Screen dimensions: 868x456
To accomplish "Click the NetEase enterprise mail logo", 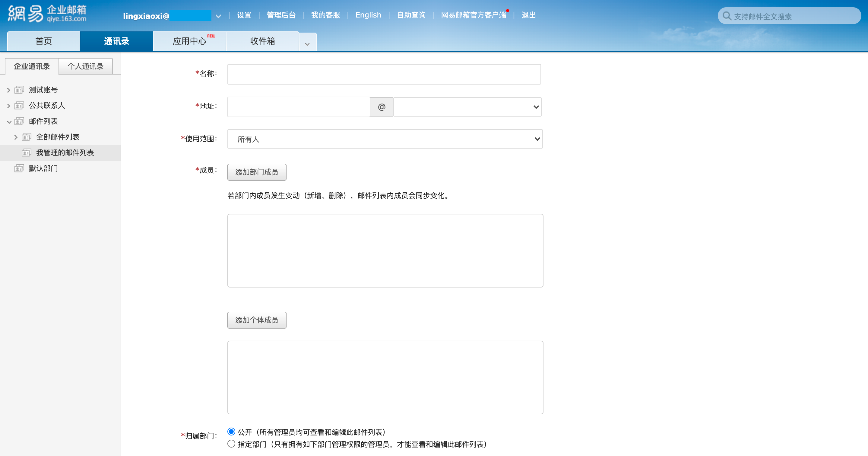I will tap(47, 14).
